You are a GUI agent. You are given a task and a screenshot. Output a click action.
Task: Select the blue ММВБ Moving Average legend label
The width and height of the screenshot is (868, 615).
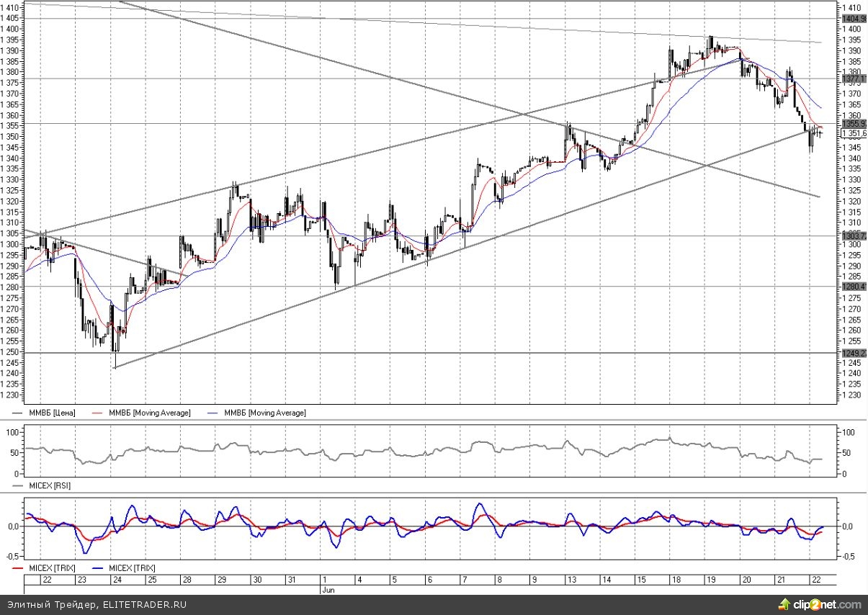pyautogui.click(x=265, y=413)
